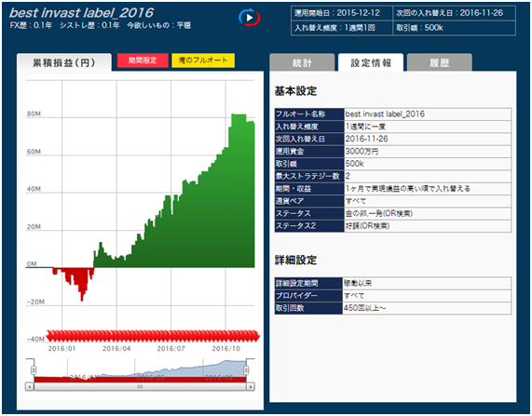Click the yellow 俺のフルオート button
Viewport: 532px width, 416px height.
(203, 60)
